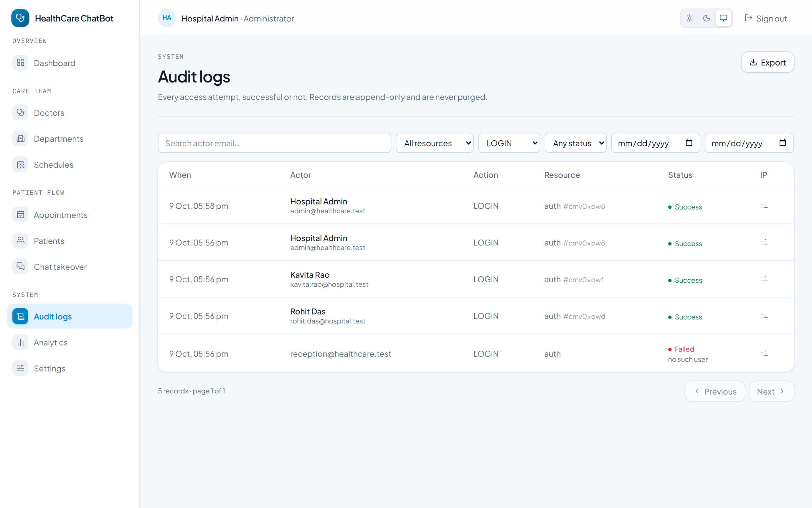The height and width of the screenshot is (508, 812).
Task: Click the Schedules calendar-clock icon
Action: coord(21,165)
